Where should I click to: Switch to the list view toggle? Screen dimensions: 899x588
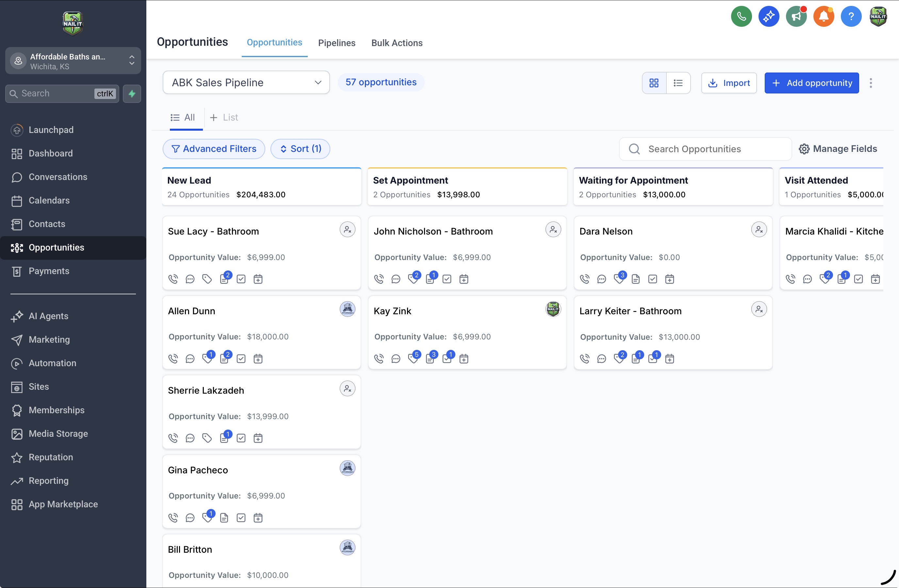678,83
